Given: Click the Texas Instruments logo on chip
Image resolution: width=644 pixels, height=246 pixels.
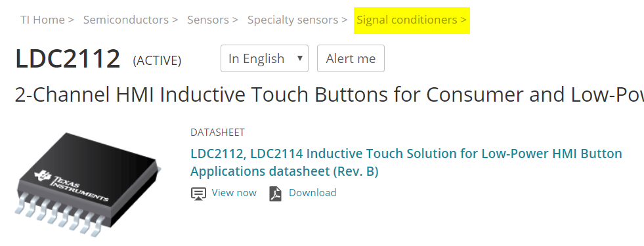Looking at the screenshot, I should (x=71, y=186).
